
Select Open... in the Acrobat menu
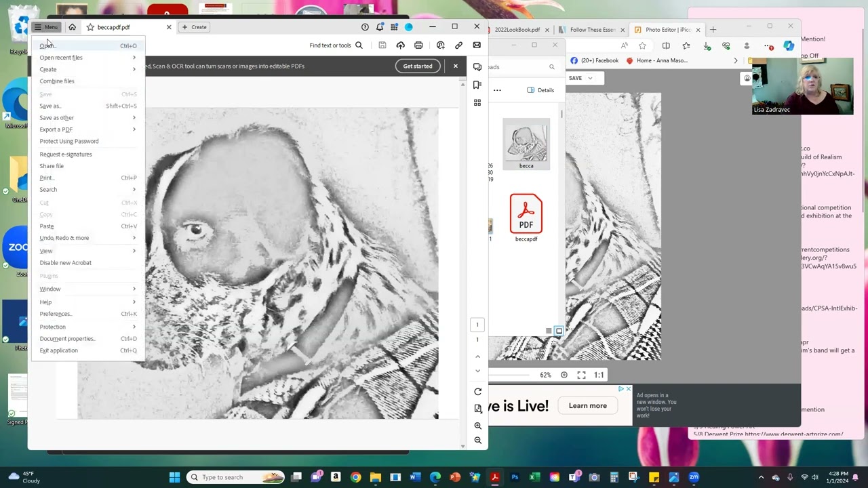pyautogui.click(x=88, y=45)
